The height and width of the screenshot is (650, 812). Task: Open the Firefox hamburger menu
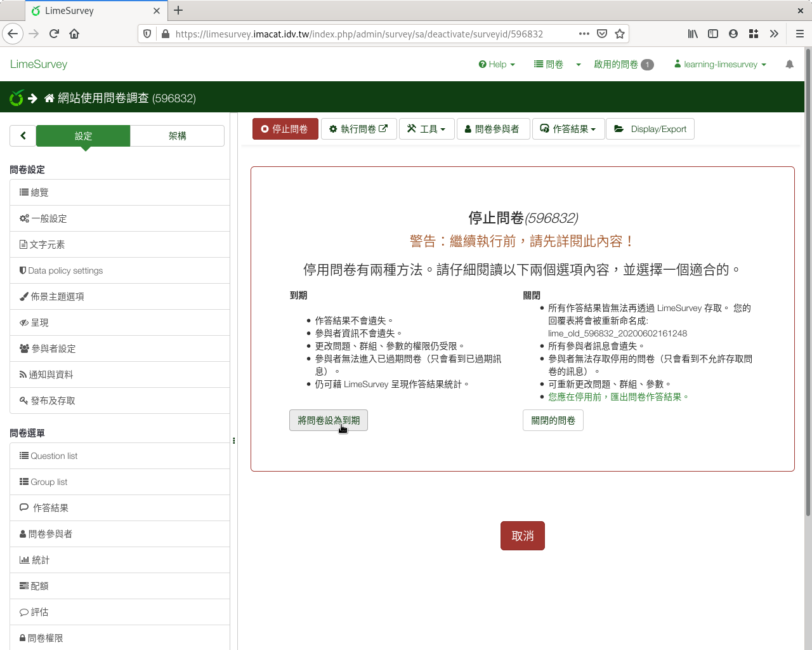click(x=799, y=34)
